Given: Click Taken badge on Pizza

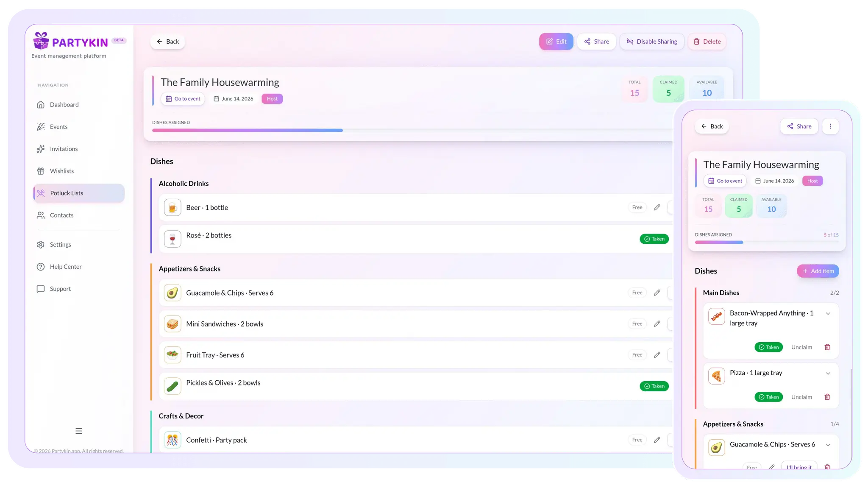Looking at the screenshot, I should click(x=768, y=397).
